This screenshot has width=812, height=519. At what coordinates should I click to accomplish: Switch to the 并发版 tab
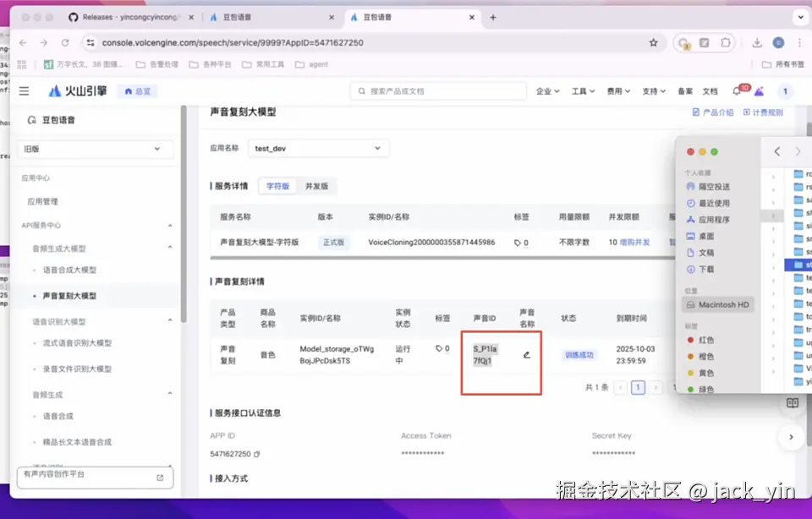[x=316, y=186]
